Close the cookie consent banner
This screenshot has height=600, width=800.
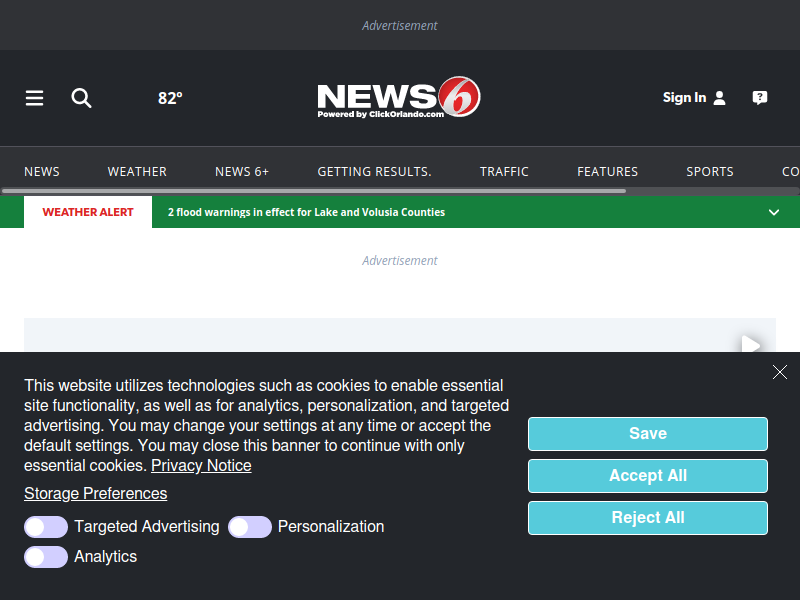(x=780, y=372)
